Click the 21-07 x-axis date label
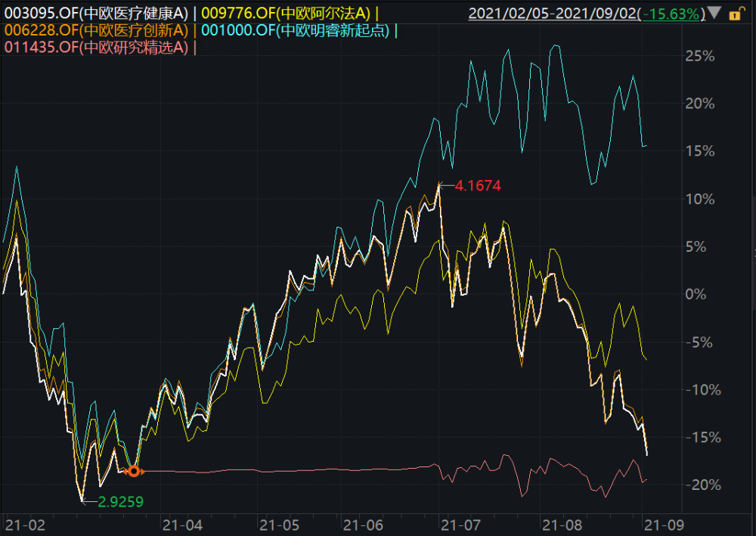 [460, 525]
